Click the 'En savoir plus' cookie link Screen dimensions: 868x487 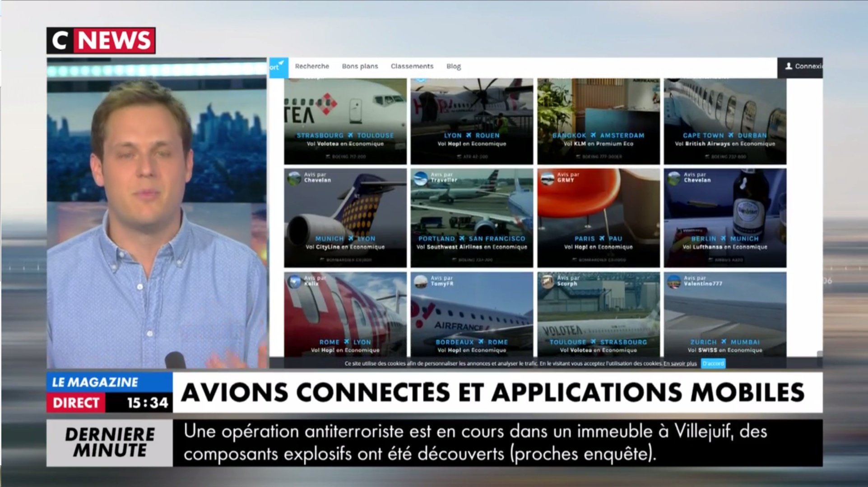680,363
